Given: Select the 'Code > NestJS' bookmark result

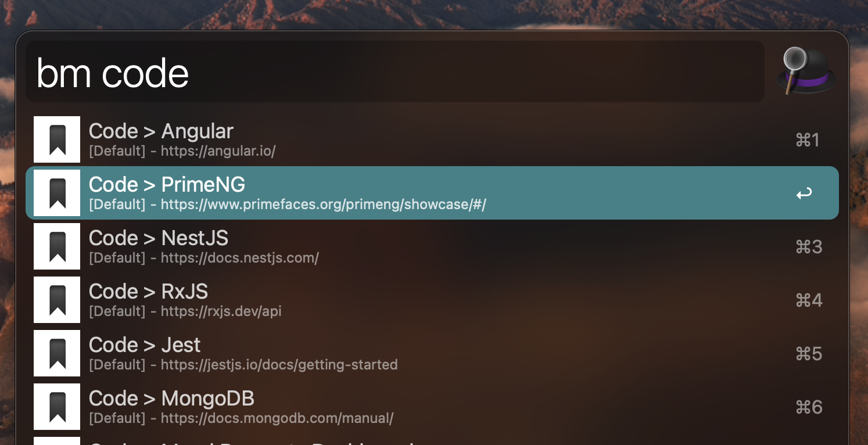Looking at the screenshot, I should 432,246.
